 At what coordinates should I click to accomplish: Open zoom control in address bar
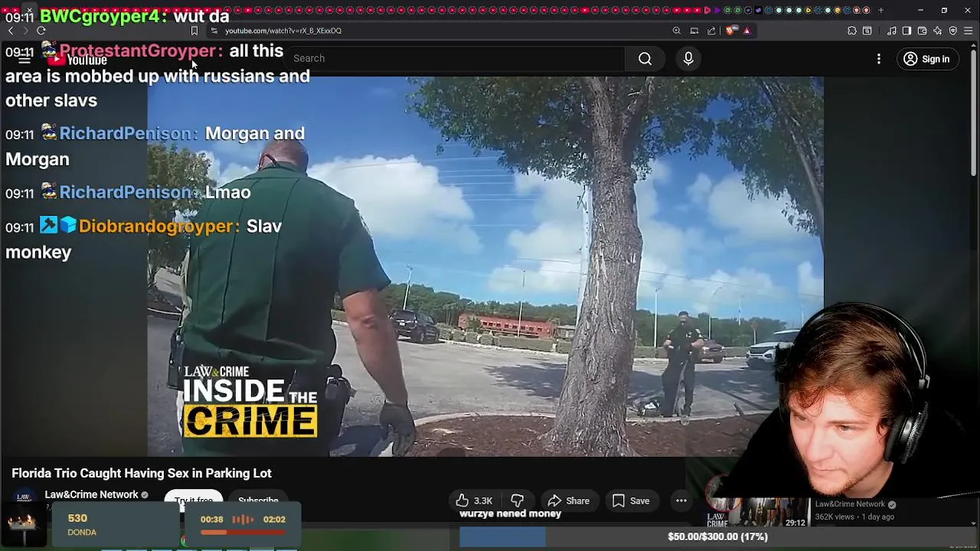coord(677,31)
